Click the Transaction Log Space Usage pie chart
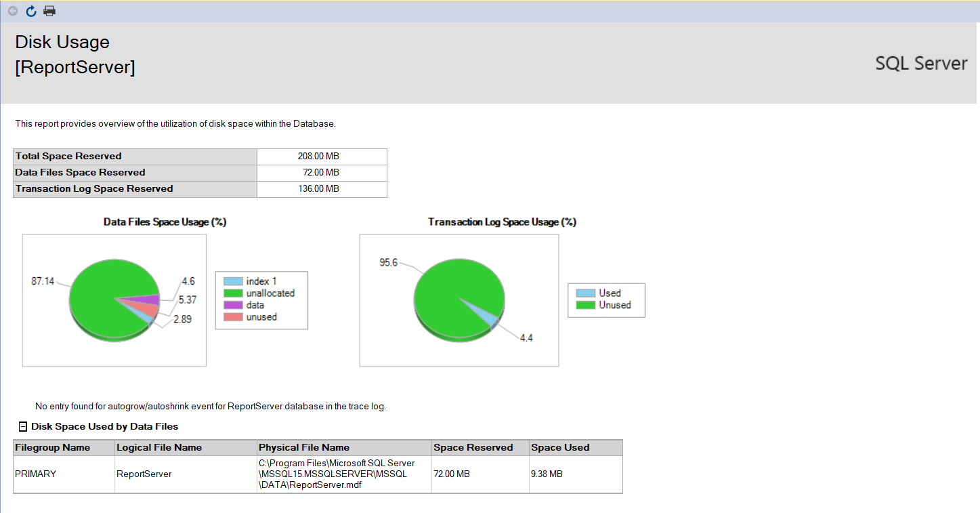 click(x=459, y=300)
